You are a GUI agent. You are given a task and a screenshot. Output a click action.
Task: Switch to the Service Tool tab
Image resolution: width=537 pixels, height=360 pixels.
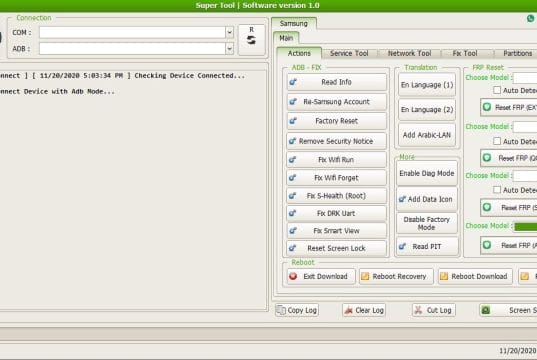(349, 53)
